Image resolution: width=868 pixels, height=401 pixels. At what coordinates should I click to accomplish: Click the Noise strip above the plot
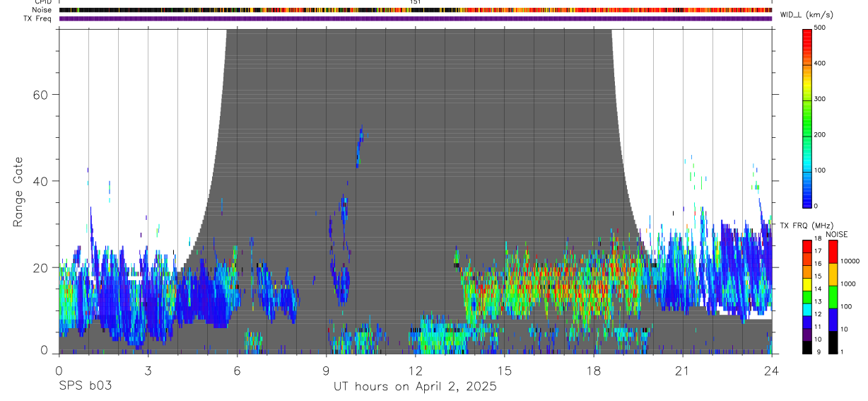[416, 10]
